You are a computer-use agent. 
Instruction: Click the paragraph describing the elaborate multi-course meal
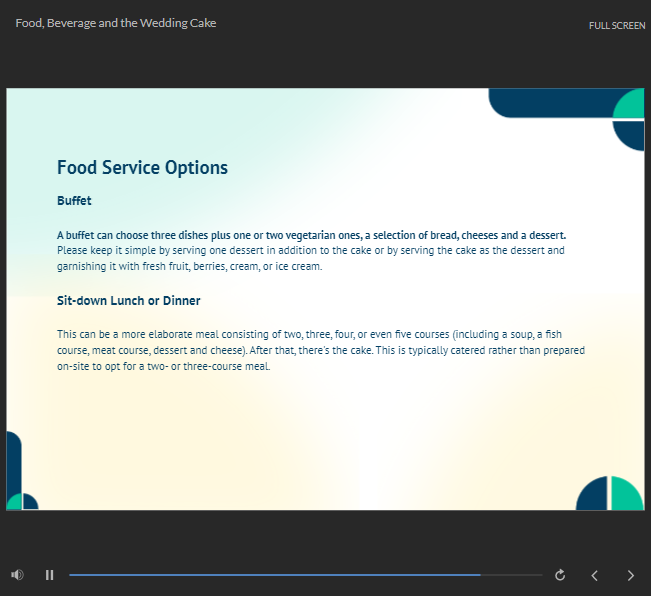[x=321, y=350]
